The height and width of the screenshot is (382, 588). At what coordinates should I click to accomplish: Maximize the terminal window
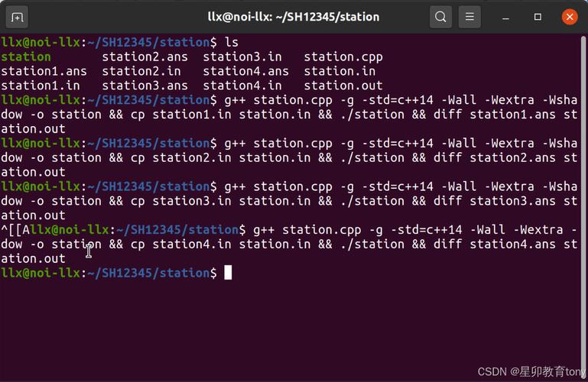coord(538,17)
